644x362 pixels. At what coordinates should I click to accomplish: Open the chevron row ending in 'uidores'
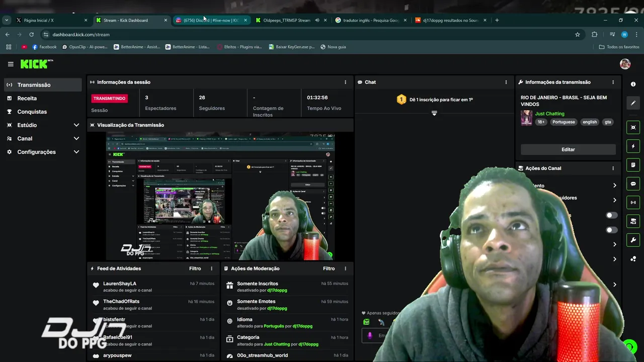[614, 200]
